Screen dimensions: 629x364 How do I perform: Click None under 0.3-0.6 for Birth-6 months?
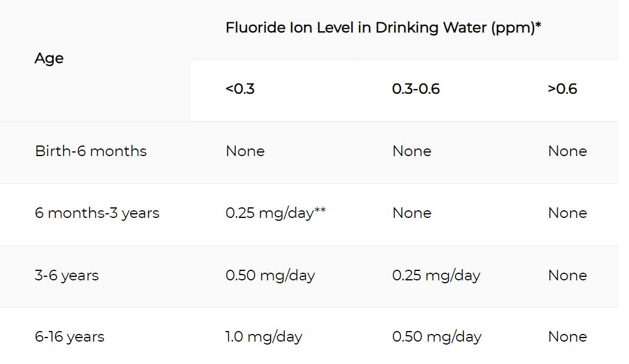(x=412, y=151)
